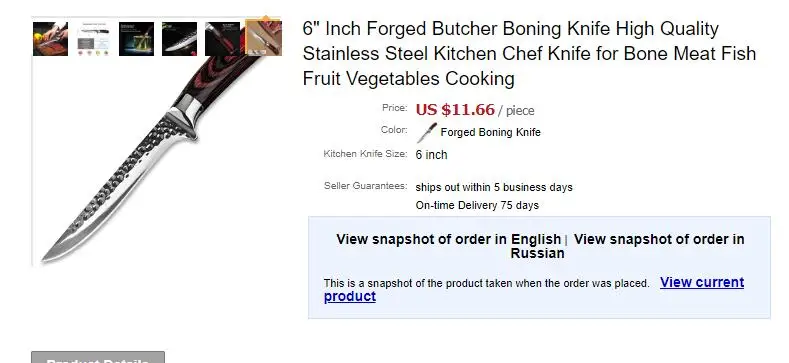View snapshot of order in English

(x=448, y=239)
